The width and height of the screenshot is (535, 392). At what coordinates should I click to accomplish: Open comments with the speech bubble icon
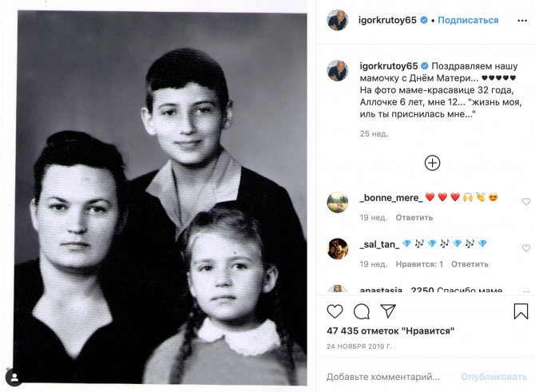362,311
